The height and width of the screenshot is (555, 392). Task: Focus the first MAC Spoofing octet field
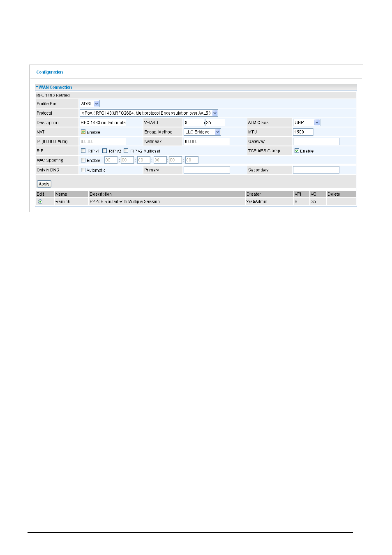111,160
